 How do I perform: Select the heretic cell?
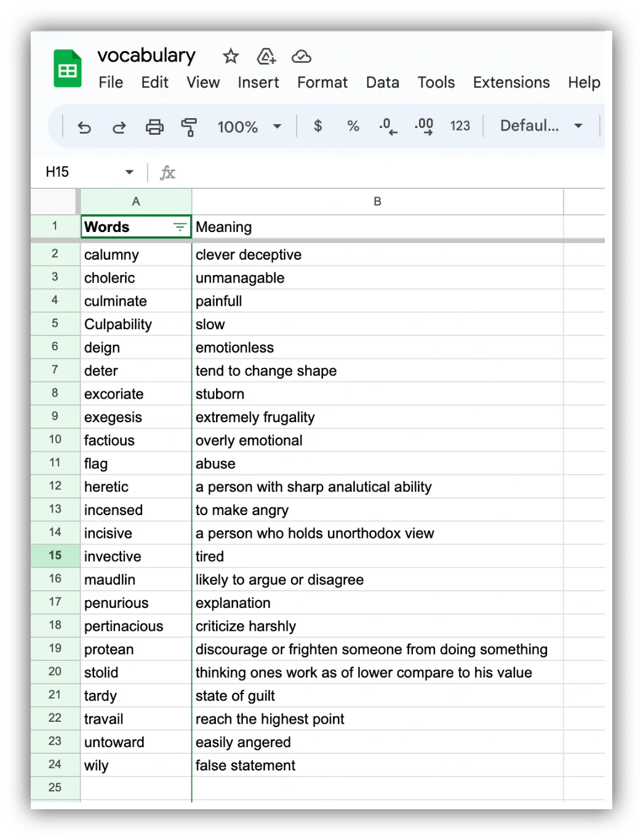(136, 487)
